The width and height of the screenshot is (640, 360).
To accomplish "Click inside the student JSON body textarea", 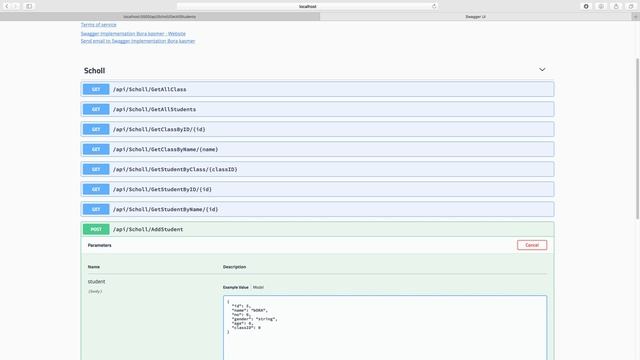I will (x=385, y=328).
